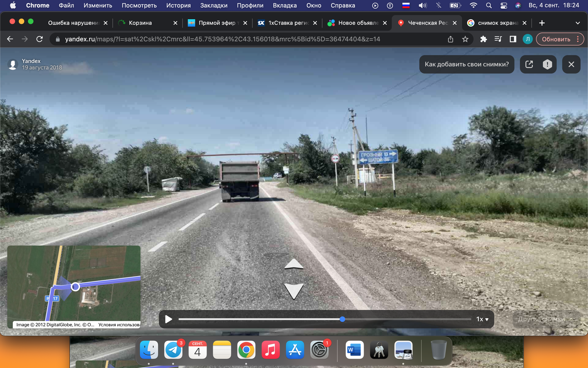Open Chrome extensions puzzle icon
588x368 pixels.
coord(483,39)
